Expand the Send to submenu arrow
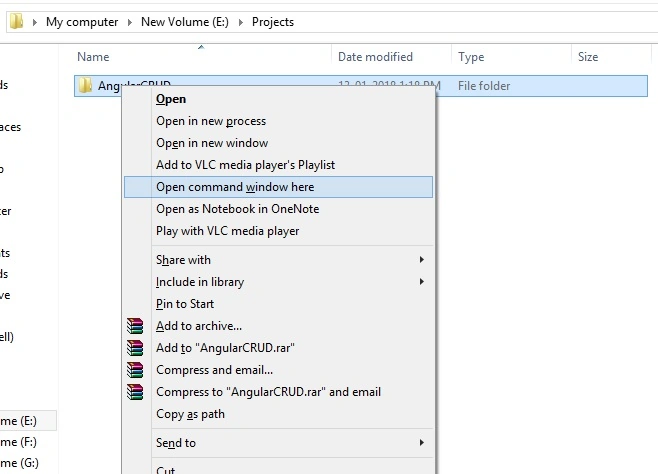The width and height of the screenshot is (658, 474). click(x=422, y=443)
